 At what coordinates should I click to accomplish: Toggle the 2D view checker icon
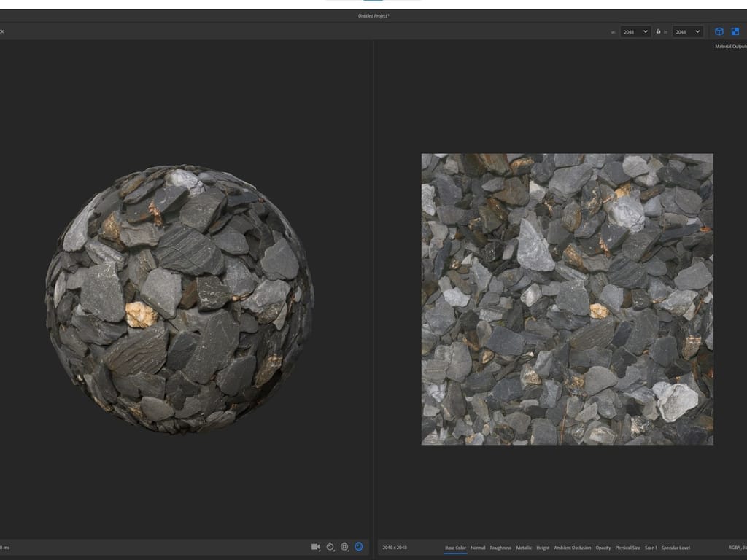coord(735,31)
